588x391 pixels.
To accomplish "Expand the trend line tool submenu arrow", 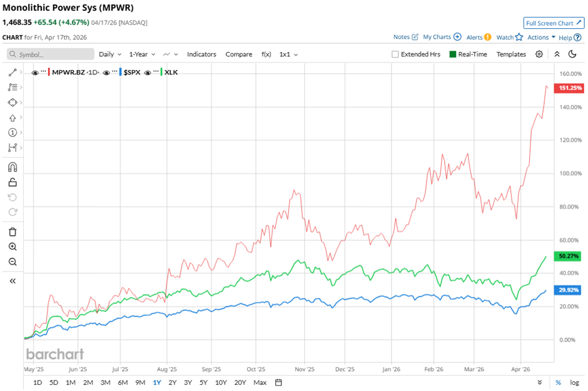I will click(21, 73).
